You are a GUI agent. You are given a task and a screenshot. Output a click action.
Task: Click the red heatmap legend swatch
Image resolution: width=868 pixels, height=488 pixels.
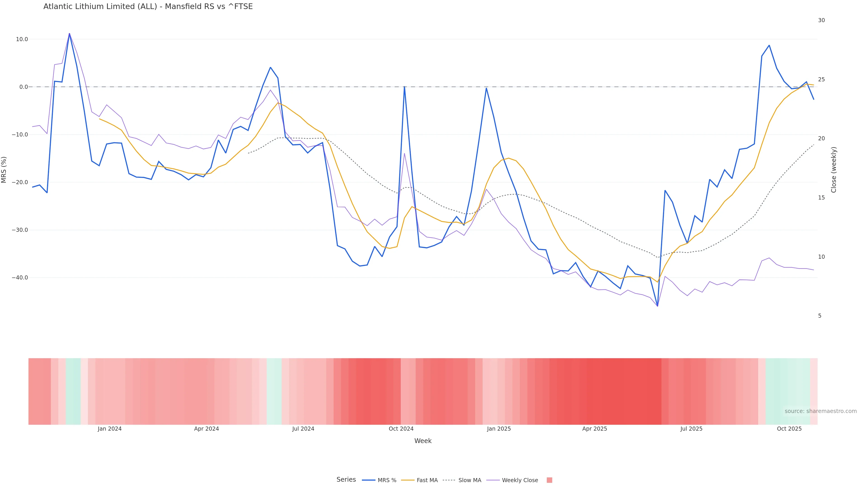click(x=549, y=480)
